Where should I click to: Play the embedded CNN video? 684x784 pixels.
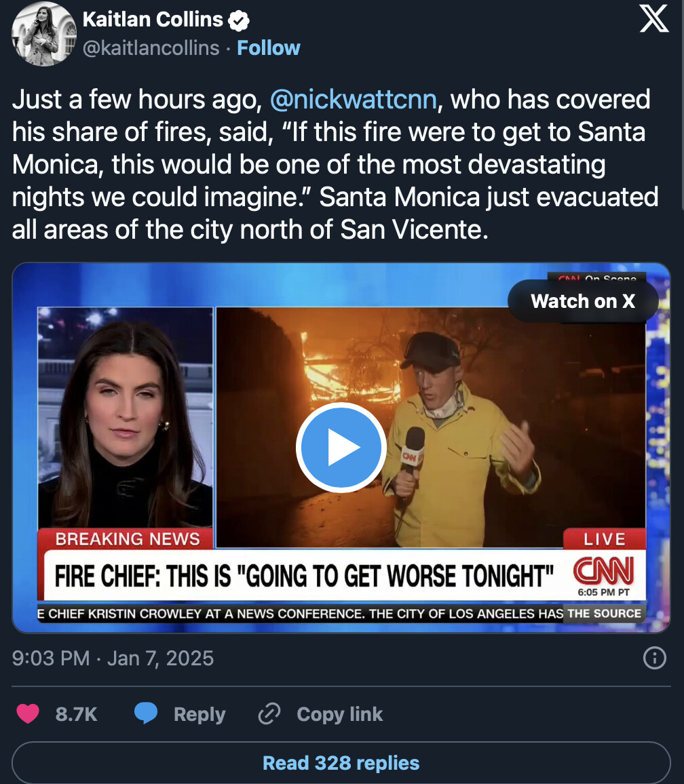tap(341, 447)
